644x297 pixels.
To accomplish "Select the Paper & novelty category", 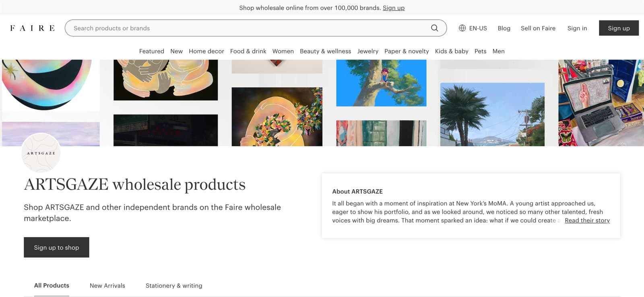I will click(x=407, y=51).
